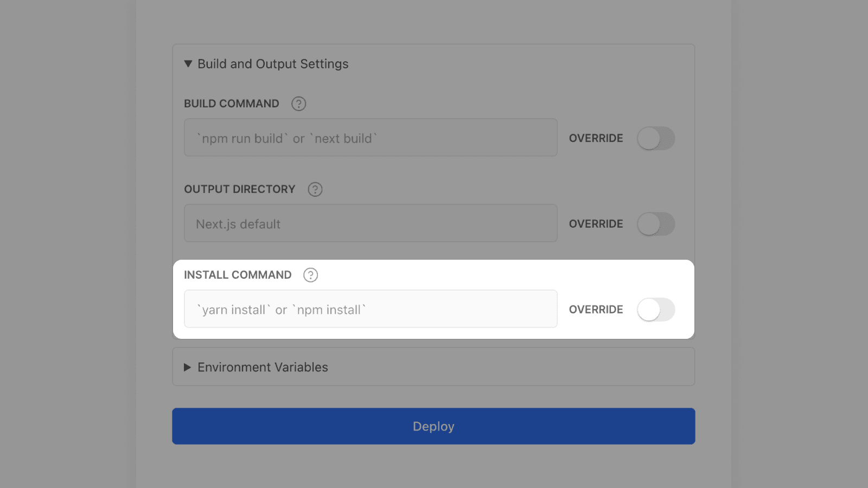Enable the Build Command override toggle

[655, 138]
